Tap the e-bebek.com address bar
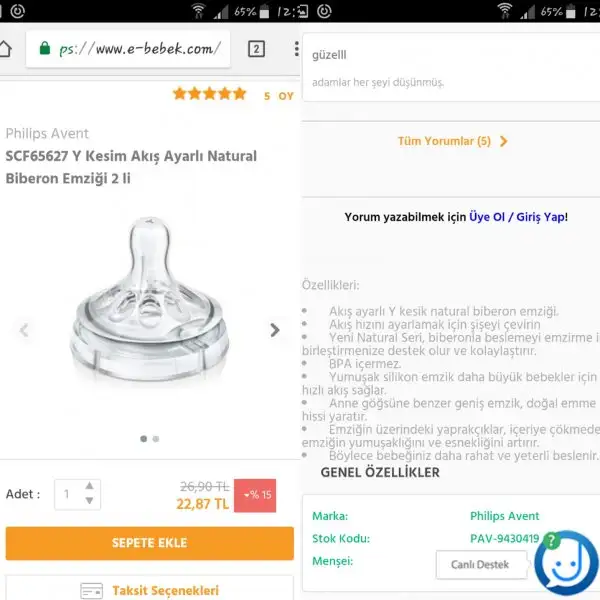 (128, 49)
